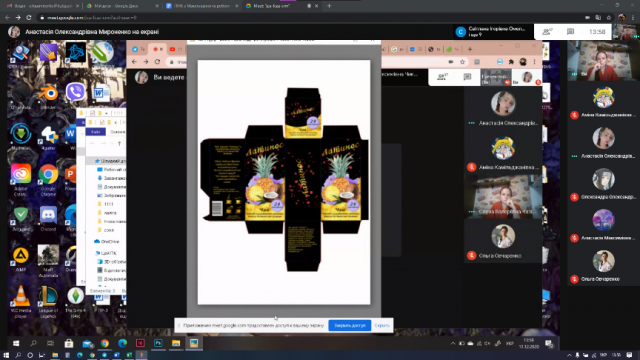Click the Blender desktop shortcut

click(48, 95)
